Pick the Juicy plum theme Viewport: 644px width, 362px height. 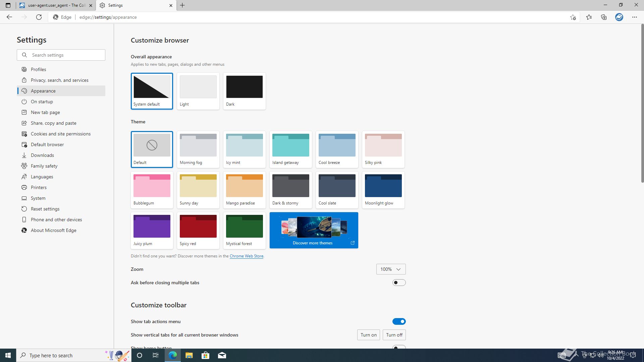tap(152, 231)
